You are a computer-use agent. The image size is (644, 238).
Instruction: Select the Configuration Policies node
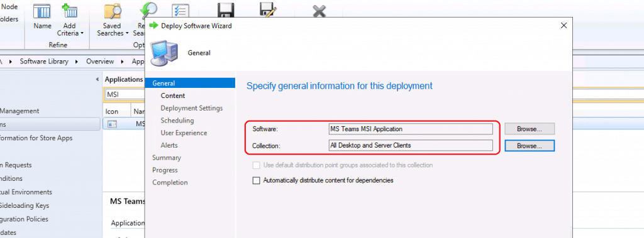click(24, 219)
